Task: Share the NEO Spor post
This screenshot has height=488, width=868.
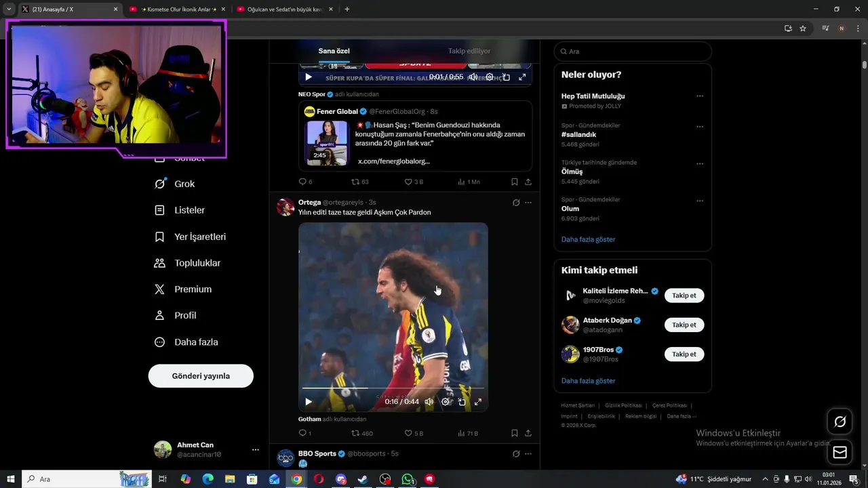Action: pyautogui.click(x=528, y=182)
